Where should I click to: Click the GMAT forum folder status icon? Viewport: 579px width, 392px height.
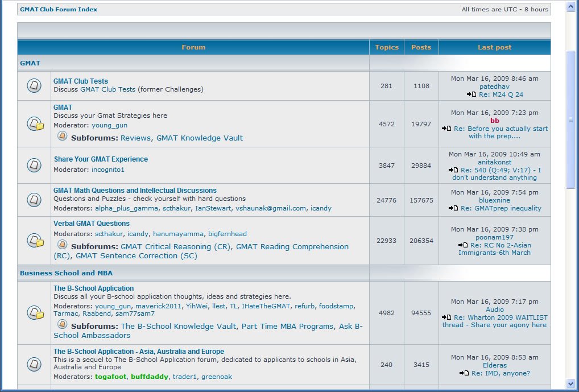(x=35, y=124)
